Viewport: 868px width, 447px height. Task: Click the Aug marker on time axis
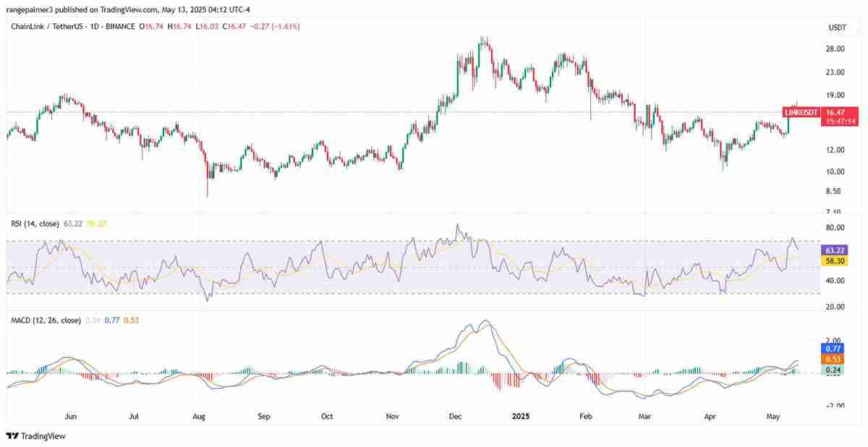click(x=199, y=417)
